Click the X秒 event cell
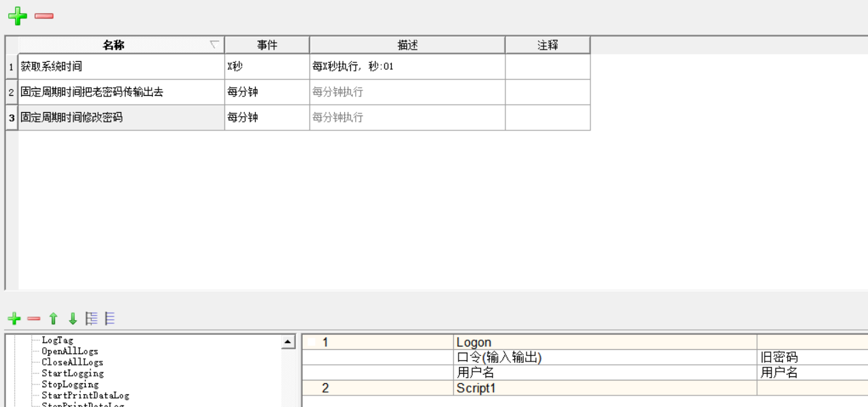The width and height of the screenshot is (868, 407). (267, 67)
